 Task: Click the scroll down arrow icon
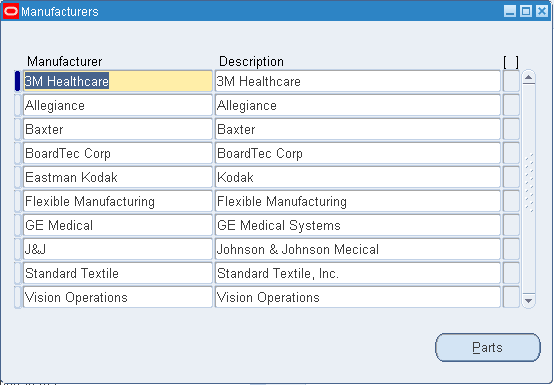(x=529, y=301)
